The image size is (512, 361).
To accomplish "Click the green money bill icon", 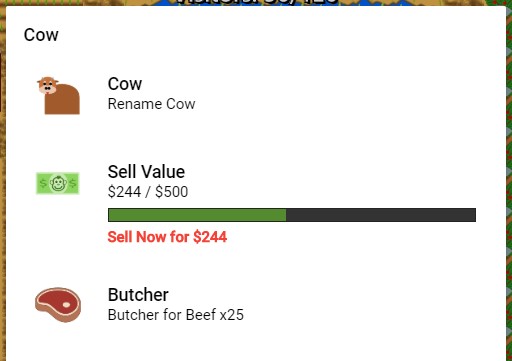I will pyautogui.click(x=58, y=183).
